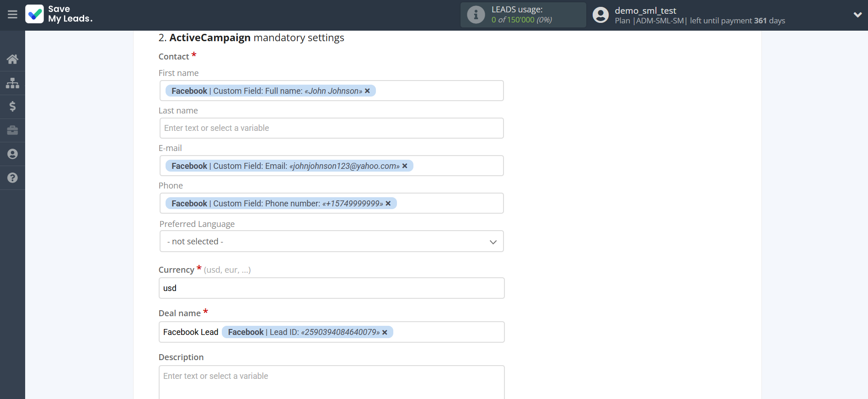
Task: Open Help question mark icon
Action: 12,178
